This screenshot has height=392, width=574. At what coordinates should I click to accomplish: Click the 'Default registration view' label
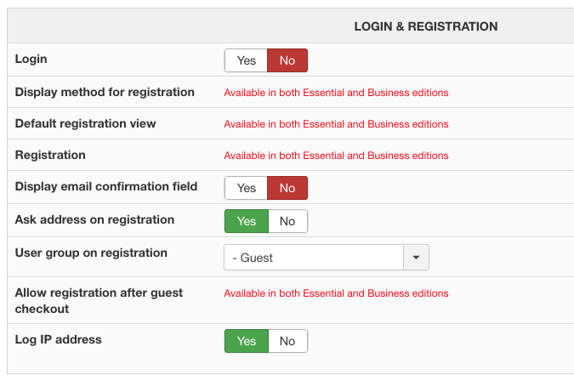click(85, 123)
